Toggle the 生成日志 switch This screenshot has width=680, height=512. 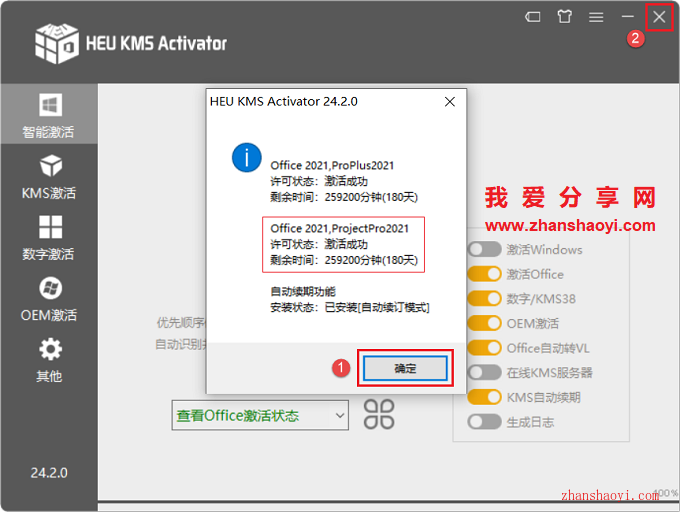coord(484,422)
